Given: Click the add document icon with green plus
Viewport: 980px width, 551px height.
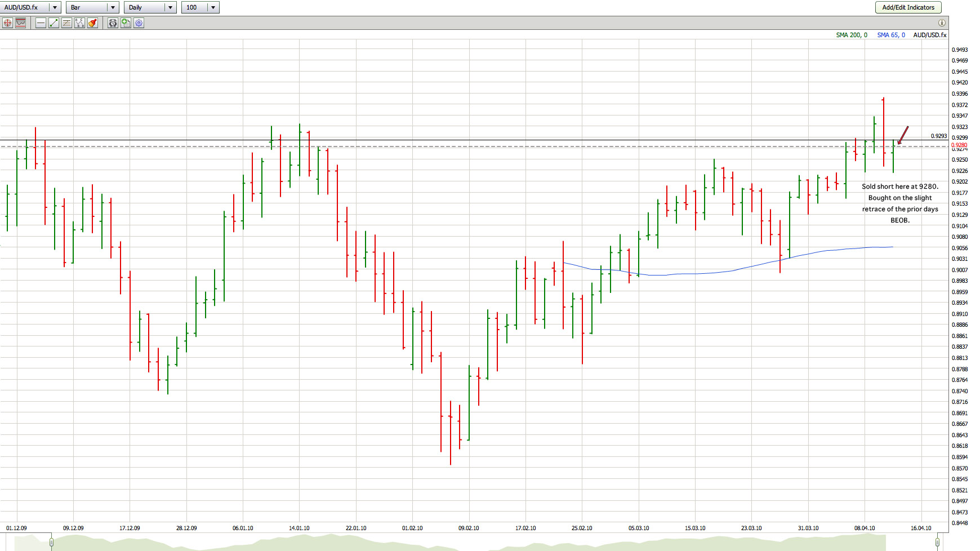Looking at the screenshot, I should pos(126,23).
